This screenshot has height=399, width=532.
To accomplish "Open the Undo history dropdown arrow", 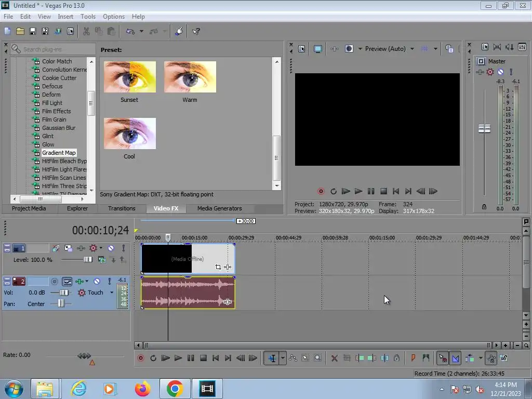I will tap(141, 31).
